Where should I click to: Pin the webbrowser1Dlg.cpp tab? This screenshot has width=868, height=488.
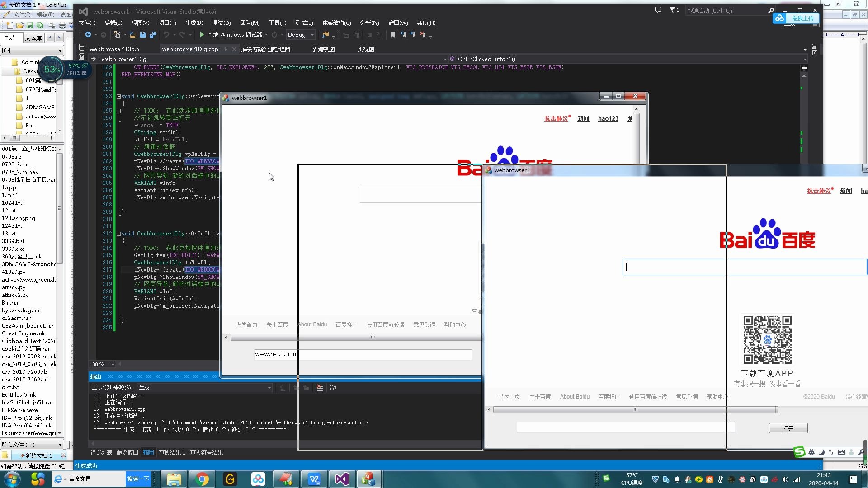[226, 49]
